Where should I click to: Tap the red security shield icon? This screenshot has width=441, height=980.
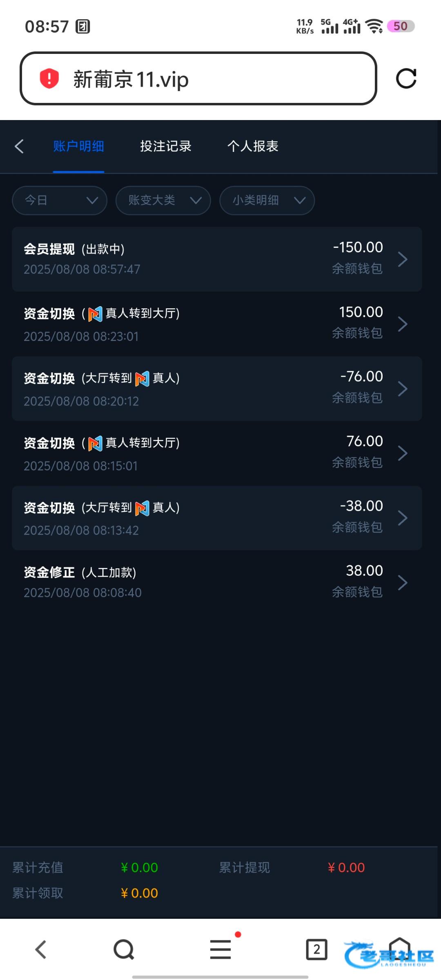point(49,78)
